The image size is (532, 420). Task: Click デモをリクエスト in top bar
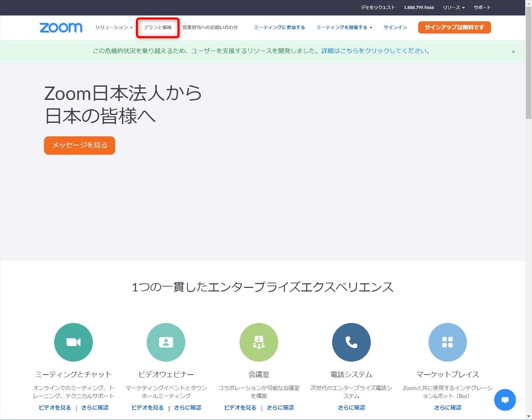point(378,7)
